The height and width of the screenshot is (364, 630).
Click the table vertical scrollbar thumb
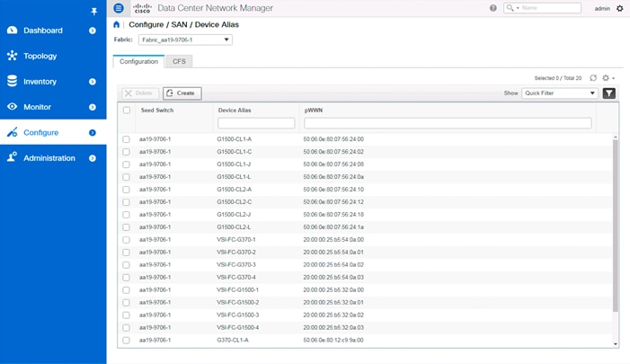[615, 226]
